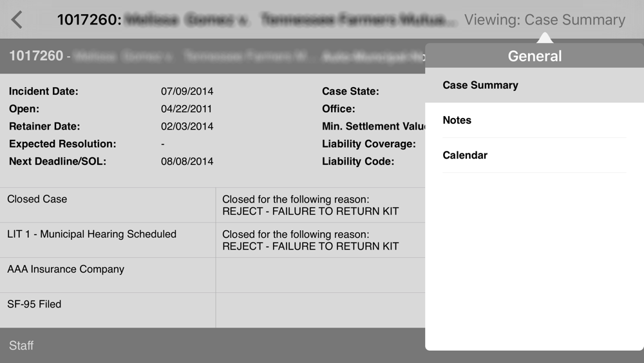The width and height of the screenshot is (644, 363).
Task: Click the General popover header
Action: coord(535,56)
